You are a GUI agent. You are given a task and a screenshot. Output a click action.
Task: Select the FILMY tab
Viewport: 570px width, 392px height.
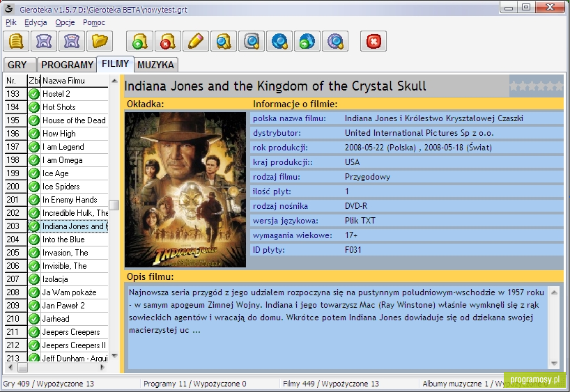(115, 64)
